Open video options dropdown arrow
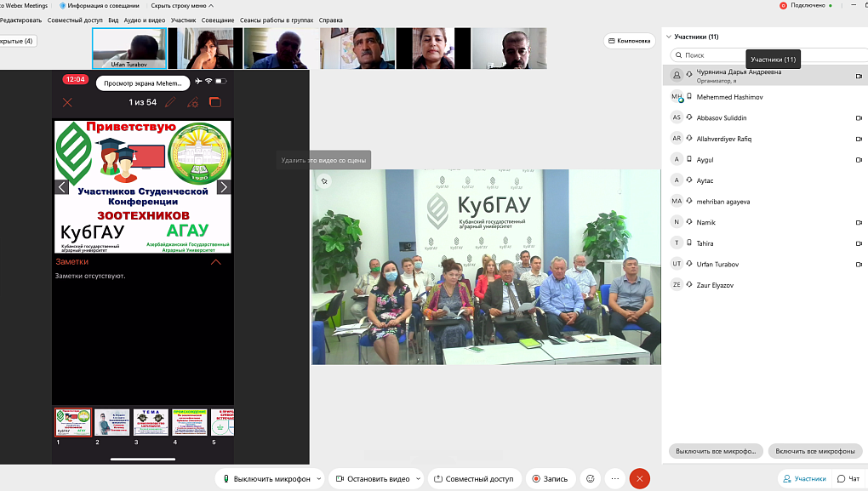Screen dimensions: 868x491 click(x=418, y=479)
